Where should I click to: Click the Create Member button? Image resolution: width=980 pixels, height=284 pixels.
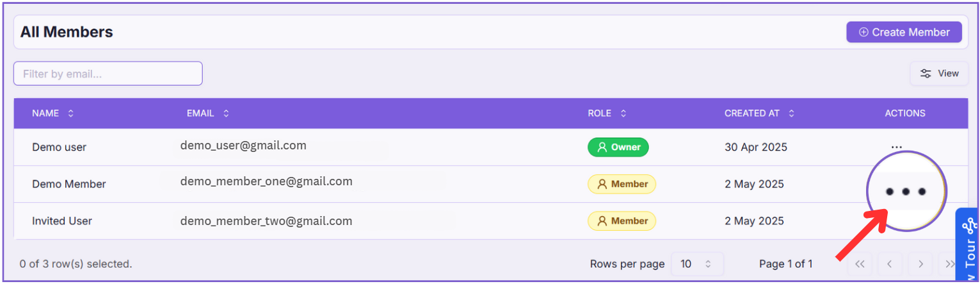tap(903, 32)
